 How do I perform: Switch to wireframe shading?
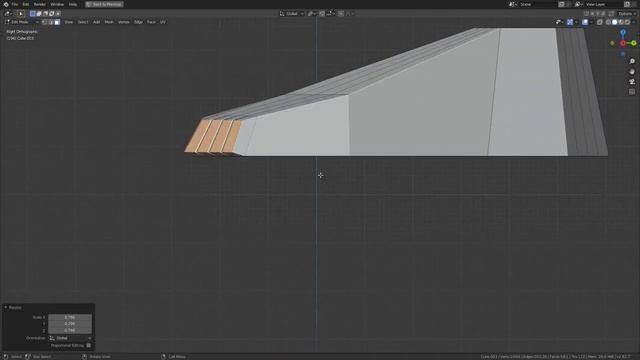click(x=608, y=22)
